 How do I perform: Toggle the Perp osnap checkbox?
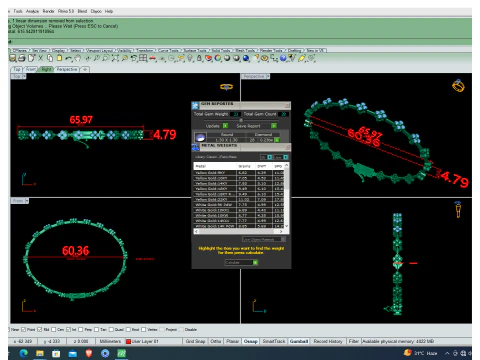(81, 329)
